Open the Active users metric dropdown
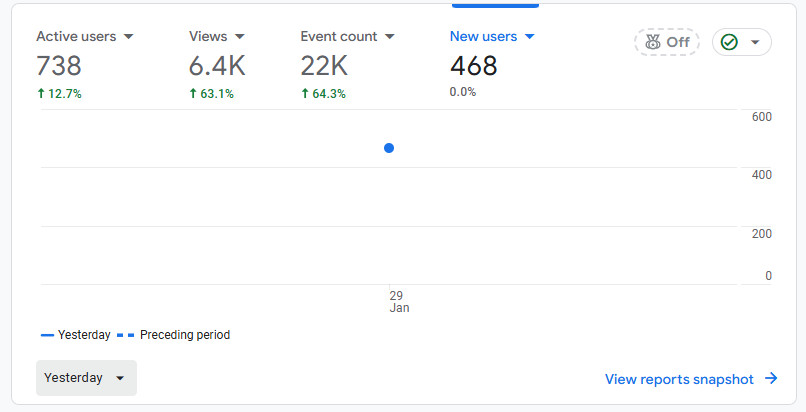The image size is (806, 412). coord(85,36)
